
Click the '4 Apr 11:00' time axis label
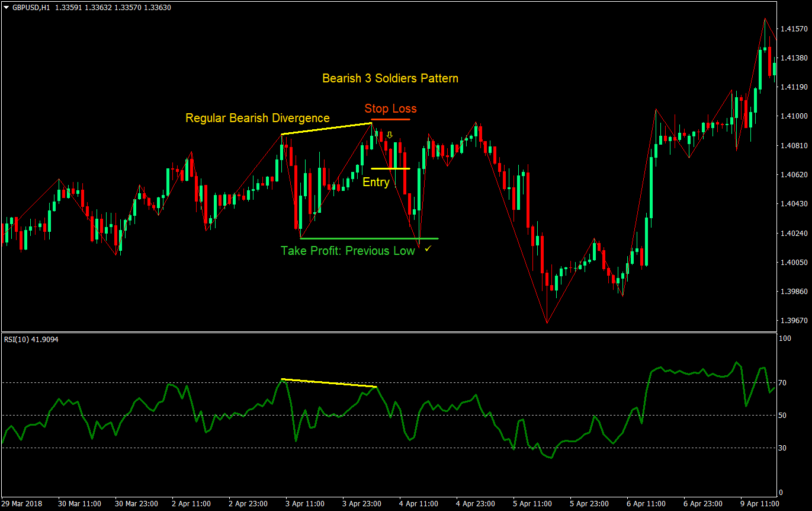(x=419, y=504)
